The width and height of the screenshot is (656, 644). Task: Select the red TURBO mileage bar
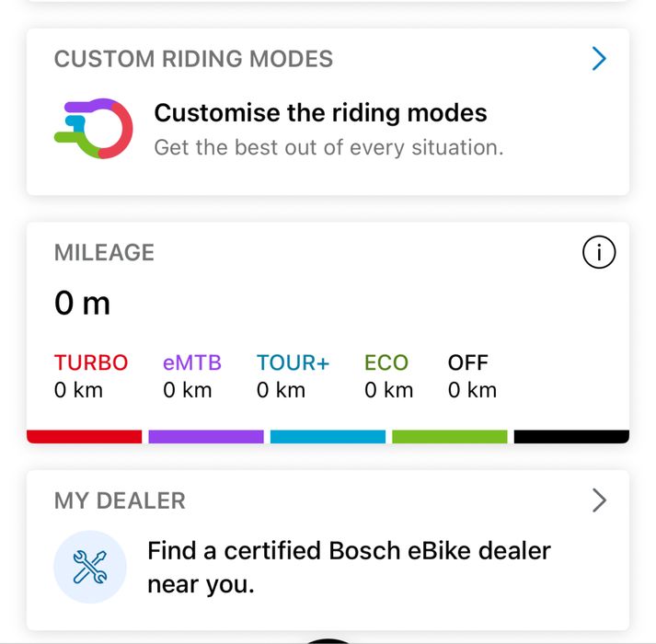[85, 436]
